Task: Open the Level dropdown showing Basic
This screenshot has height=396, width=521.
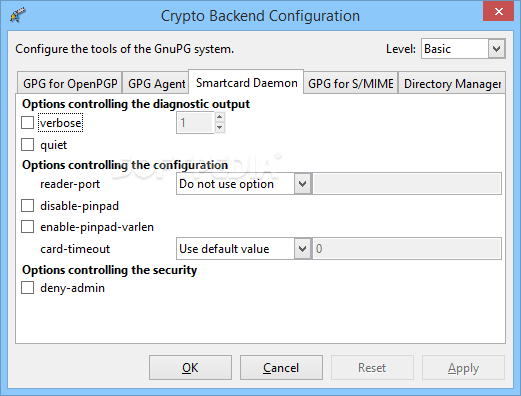Action: click(463, 49)
